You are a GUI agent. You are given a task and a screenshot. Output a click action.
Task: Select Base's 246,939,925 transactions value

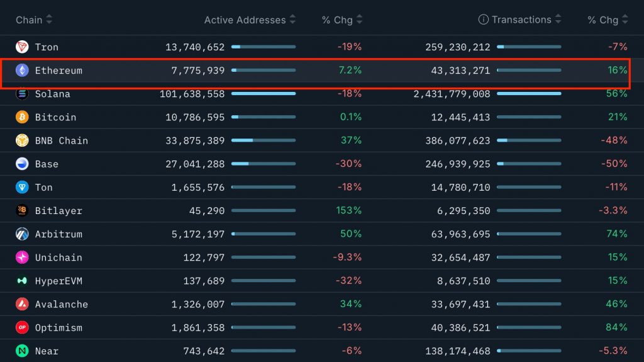pyautogui.click(x=458, y=164)
